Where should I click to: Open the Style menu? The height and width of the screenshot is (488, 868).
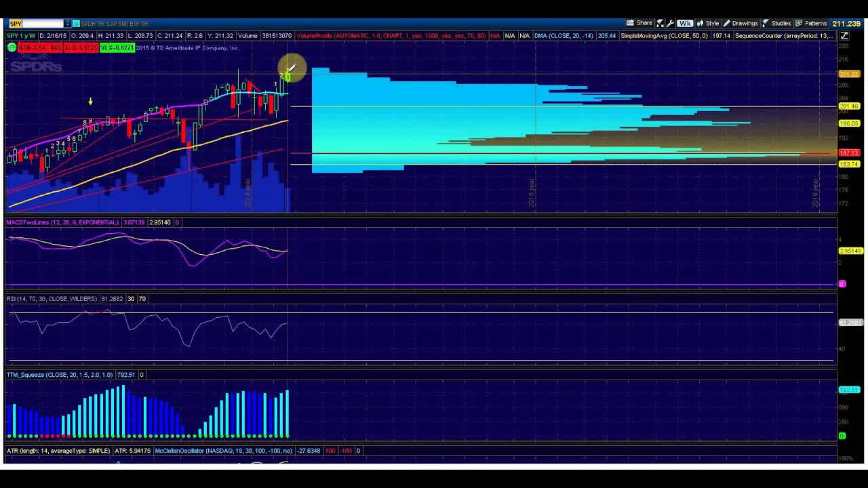pyautogui.click(x=707, y=24)
